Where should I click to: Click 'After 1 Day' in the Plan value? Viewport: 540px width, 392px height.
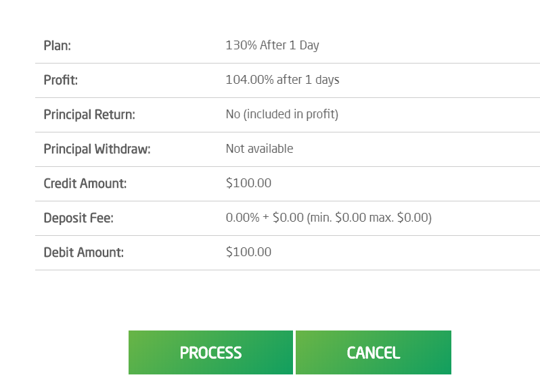point(290,46)
